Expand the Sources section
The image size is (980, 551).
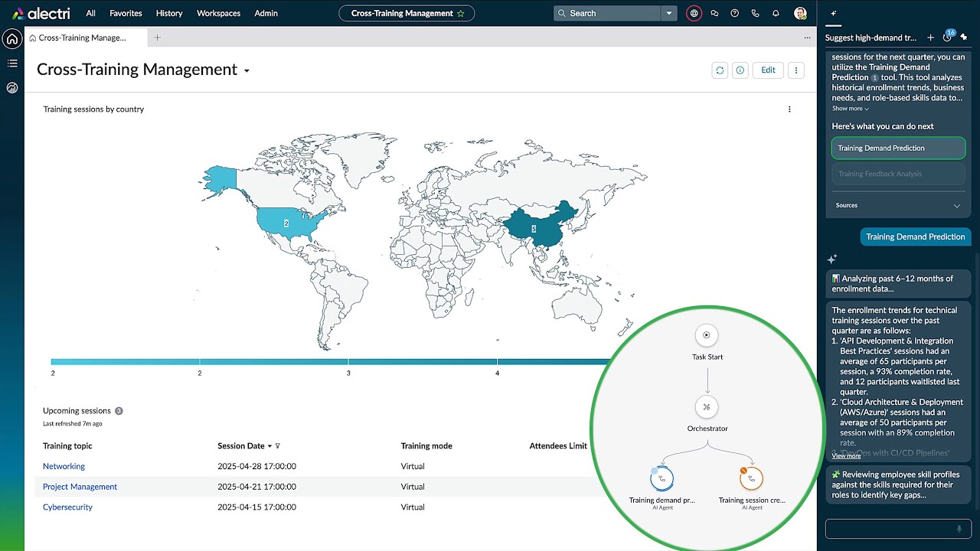pyautogui.click(x=956, y=205)
